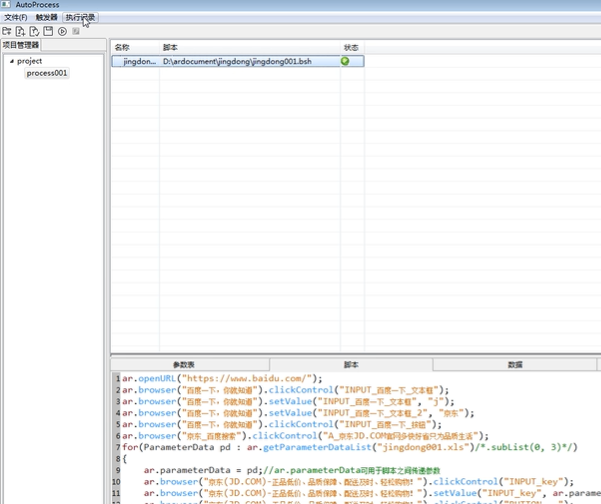Viewport: 601px width, 504px height.
Task: Click the new file toolbar icon
Action: coord(21,31)
